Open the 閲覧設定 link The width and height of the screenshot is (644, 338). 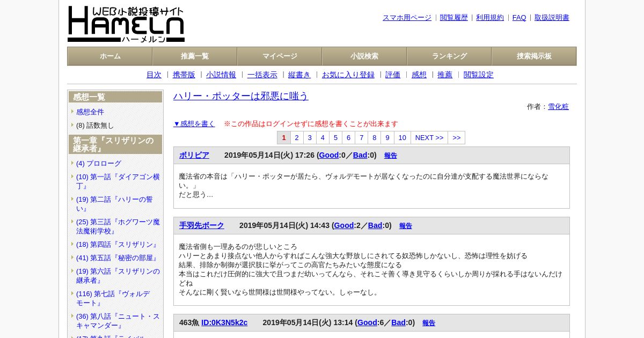[x=479, y=75]
